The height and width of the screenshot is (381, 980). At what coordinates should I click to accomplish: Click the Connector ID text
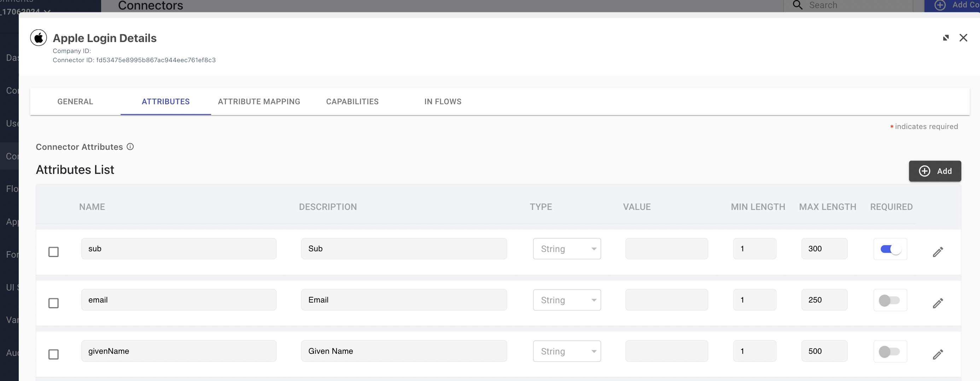click(134, 60)
